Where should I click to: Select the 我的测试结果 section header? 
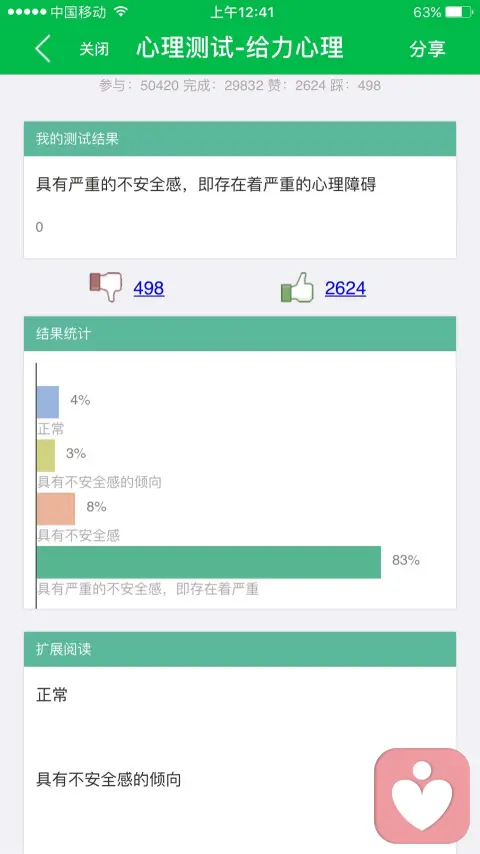(x=240, y=139)
